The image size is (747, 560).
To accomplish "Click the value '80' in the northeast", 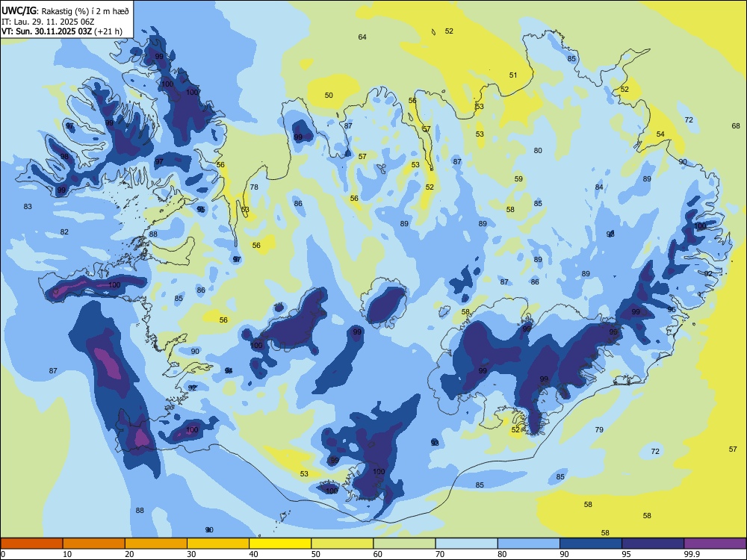I will pos(538,151).
